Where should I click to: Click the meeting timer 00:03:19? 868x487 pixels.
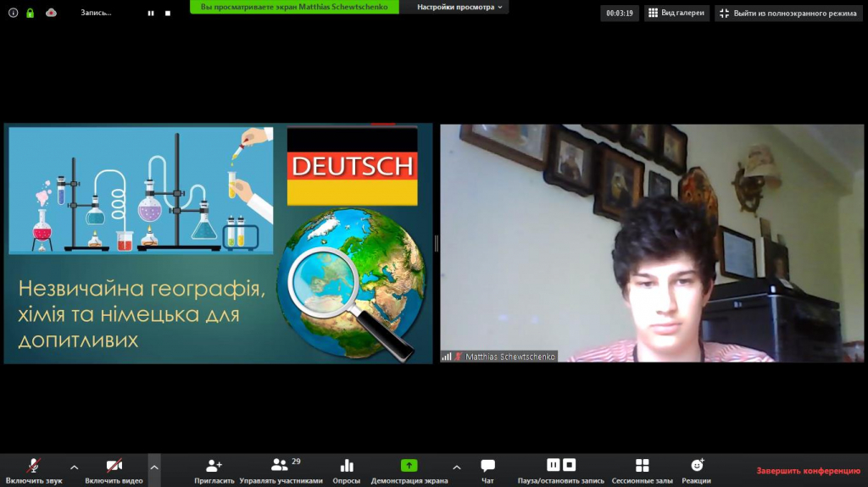tap(620, 14)
